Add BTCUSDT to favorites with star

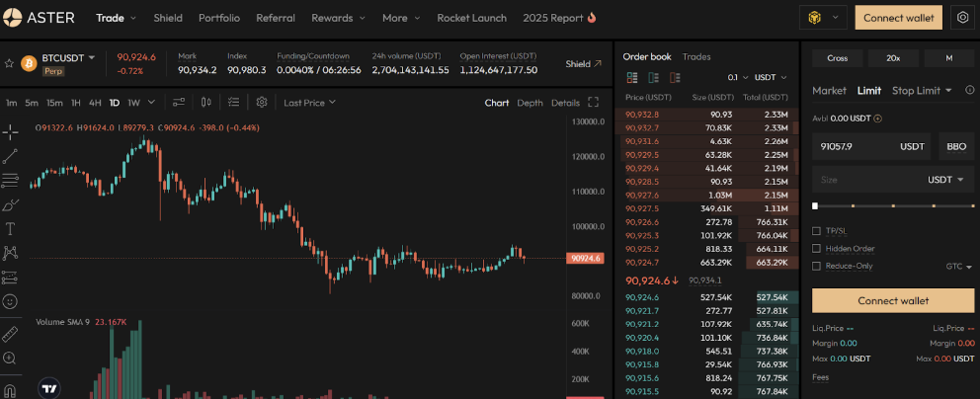point(9,63)
